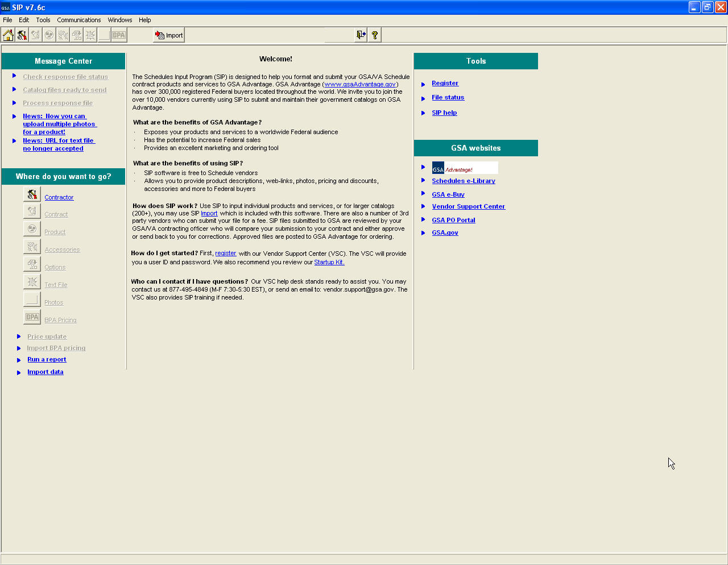Click the SIP v7.6c title bar icon
This screenshot has height=565, width=728.
(6, 7)
